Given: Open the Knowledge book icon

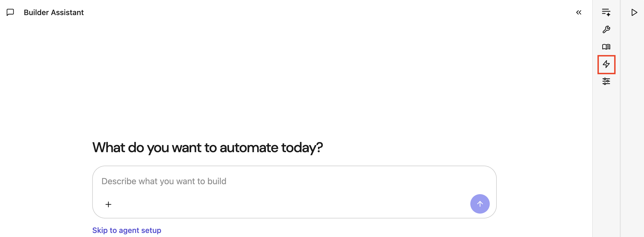Looking at the screenshot, I should 606,47.
